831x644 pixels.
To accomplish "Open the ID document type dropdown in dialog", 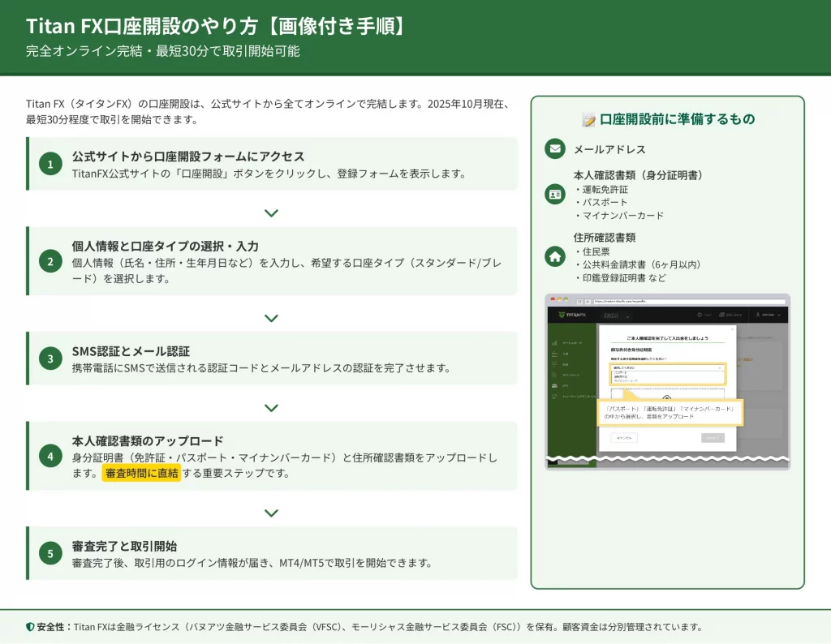I will (x=666, y=367).
